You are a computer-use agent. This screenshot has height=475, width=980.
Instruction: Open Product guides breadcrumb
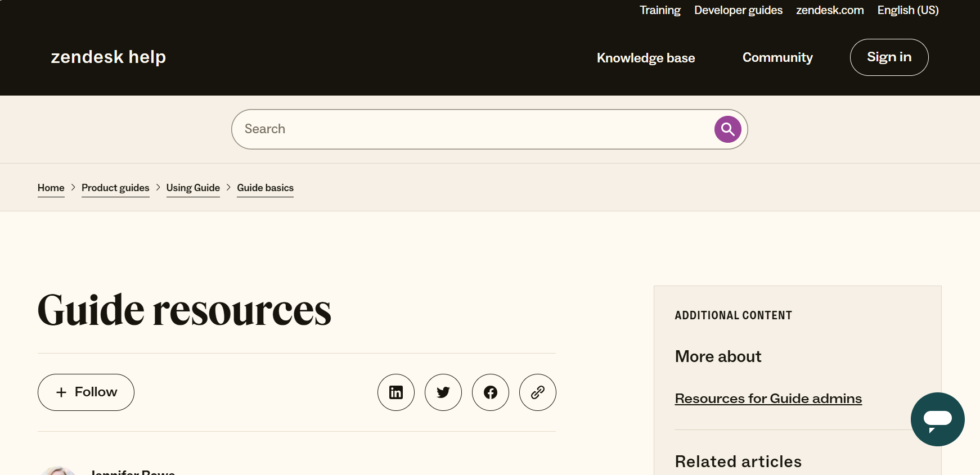pyautogui.click(x=115, y=188)
